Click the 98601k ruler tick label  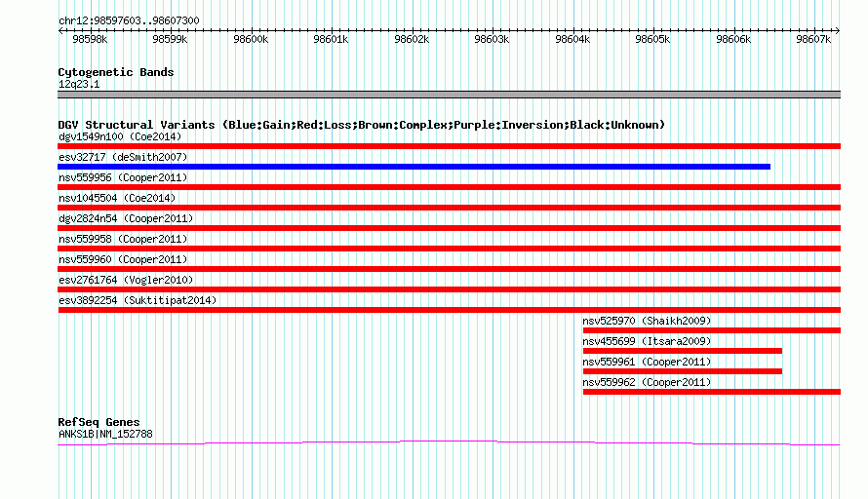point(331,39)
